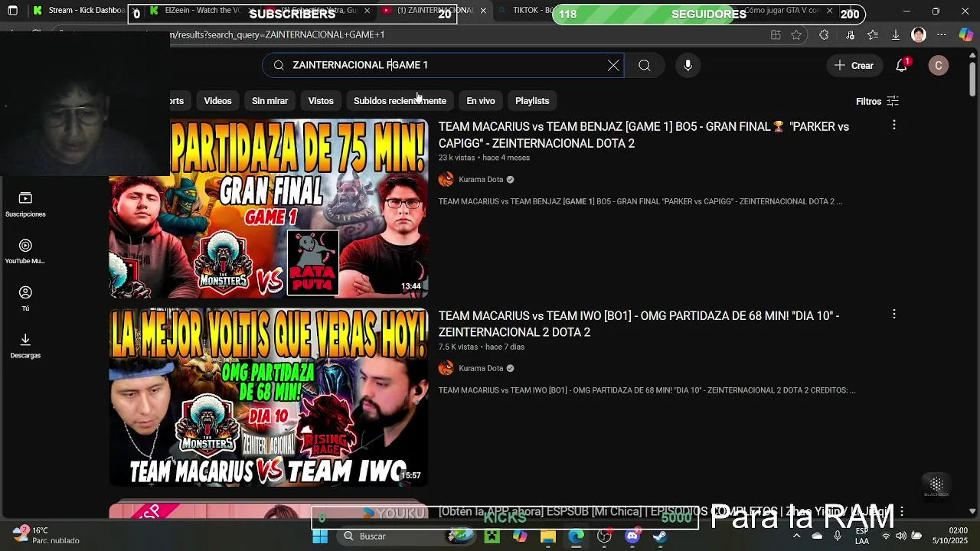The image size is (980, 551).
Task: Clear the YouTube search box text
Action: [613, 66]
